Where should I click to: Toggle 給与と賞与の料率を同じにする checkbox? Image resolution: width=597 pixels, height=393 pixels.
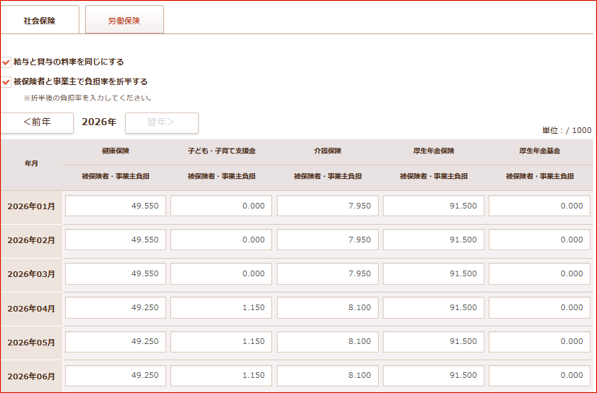[x=6, y=62]
